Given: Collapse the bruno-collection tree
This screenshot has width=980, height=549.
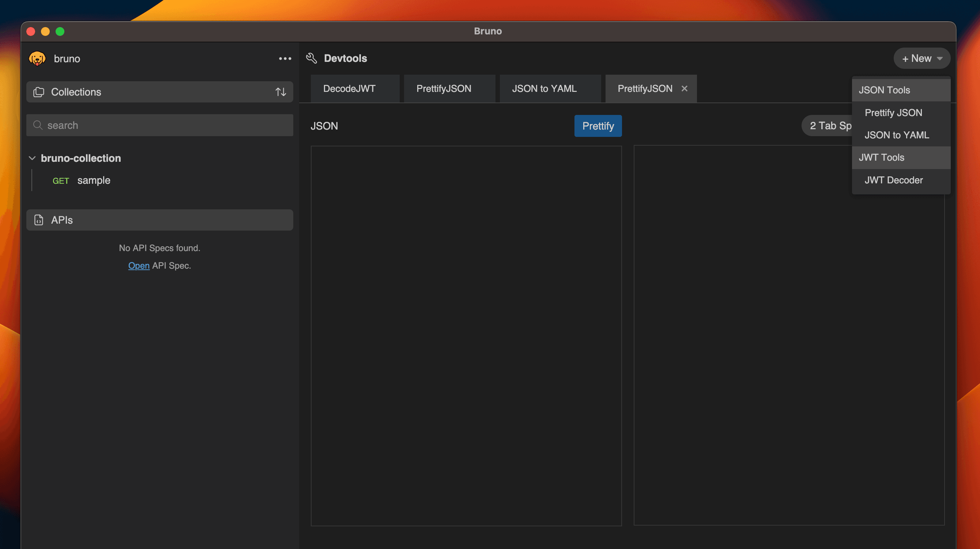Looking at the screenshot, I should (32, 158).
